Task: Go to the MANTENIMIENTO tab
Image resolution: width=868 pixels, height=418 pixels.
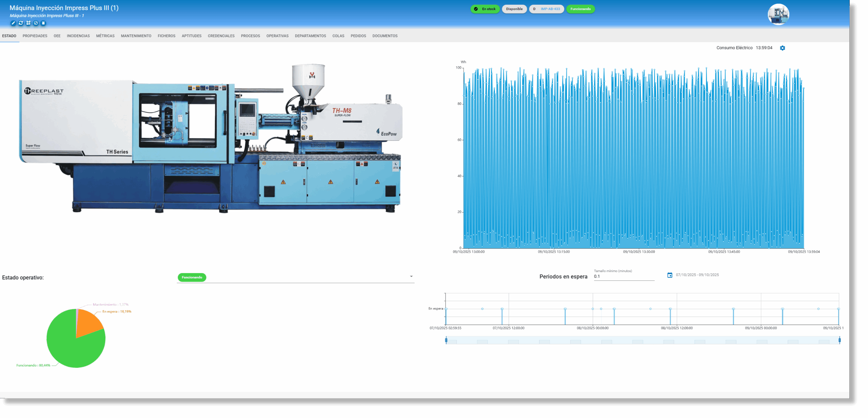Action: point(136,36)
